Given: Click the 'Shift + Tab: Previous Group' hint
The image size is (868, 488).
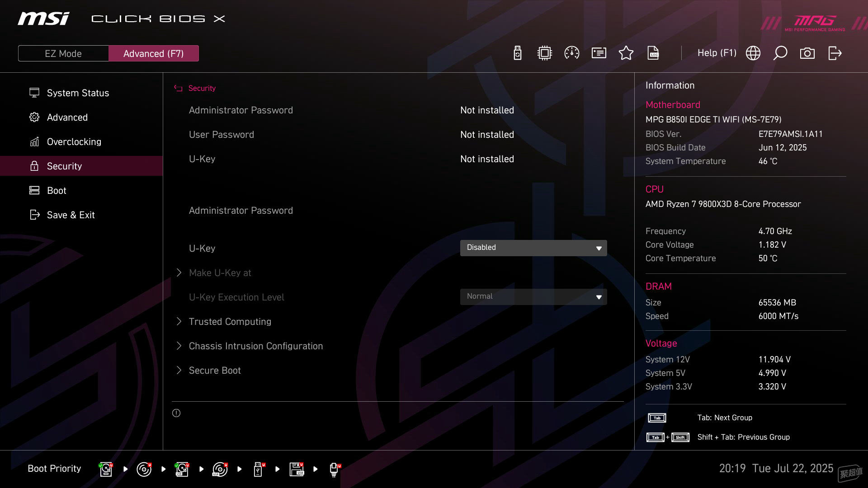Looking at the screenshot, I should click(x=743, y=437).
